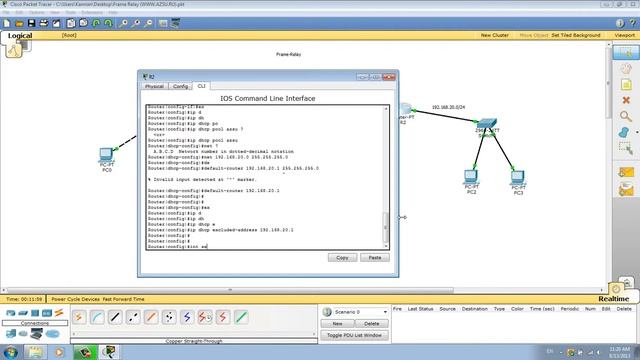
Task: Choose the Delete red X tool
Action: (626, 100)
